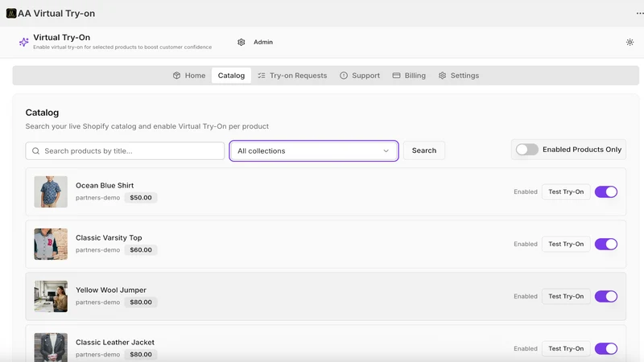
Task: Click the Ocean Blue Shirt title
Action: (105, 186)
